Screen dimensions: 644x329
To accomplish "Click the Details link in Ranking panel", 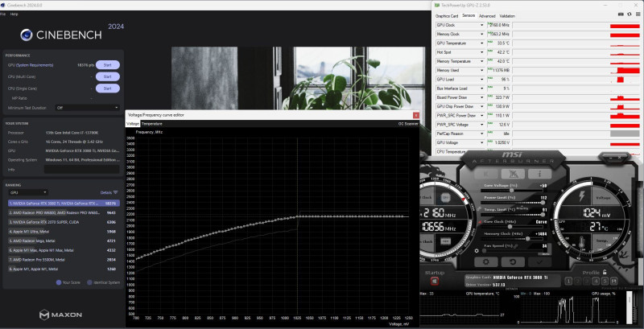I will point(106,192).
